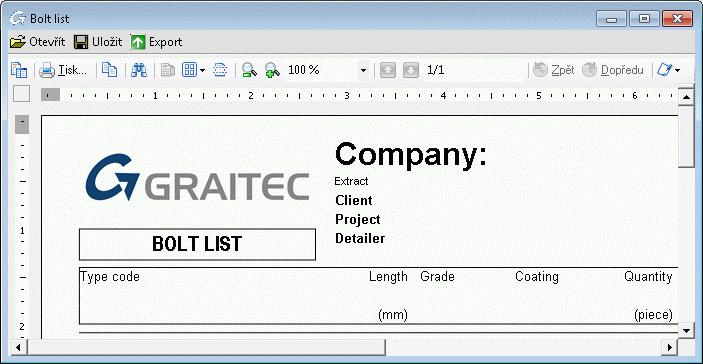The width and height of the screenshot is (703, 364).
Task: Click the Company: heading
Action: pos(411,155)
